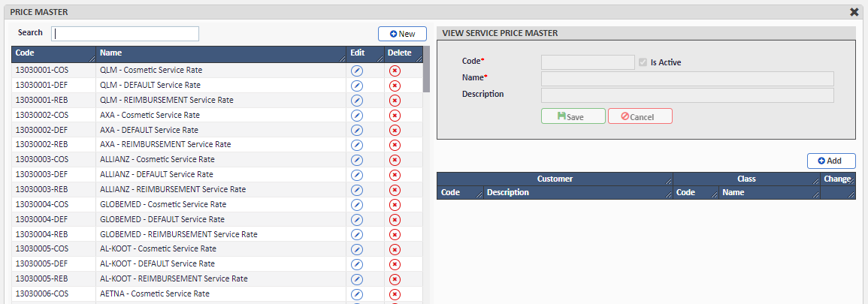Viewport: 868px width, 304px height.
Task: Toggle the Is Active checkbox
Action: point(643,62)
